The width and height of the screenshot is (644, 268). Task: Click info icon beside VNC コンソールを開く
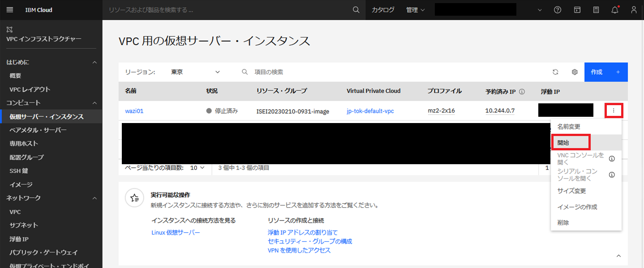pos(612,158)
